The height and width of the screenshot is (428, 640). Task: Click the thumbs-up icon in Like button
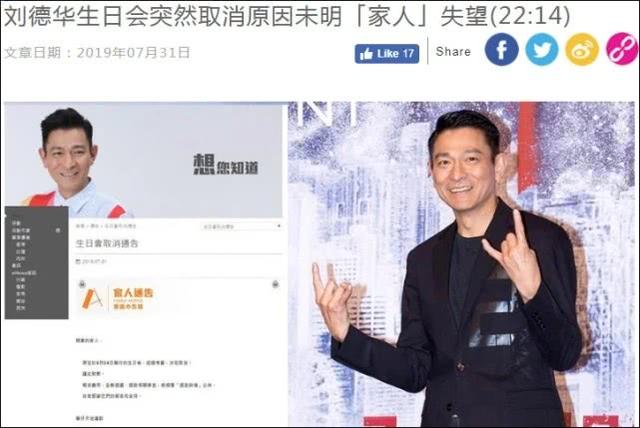tap(366, 53)
